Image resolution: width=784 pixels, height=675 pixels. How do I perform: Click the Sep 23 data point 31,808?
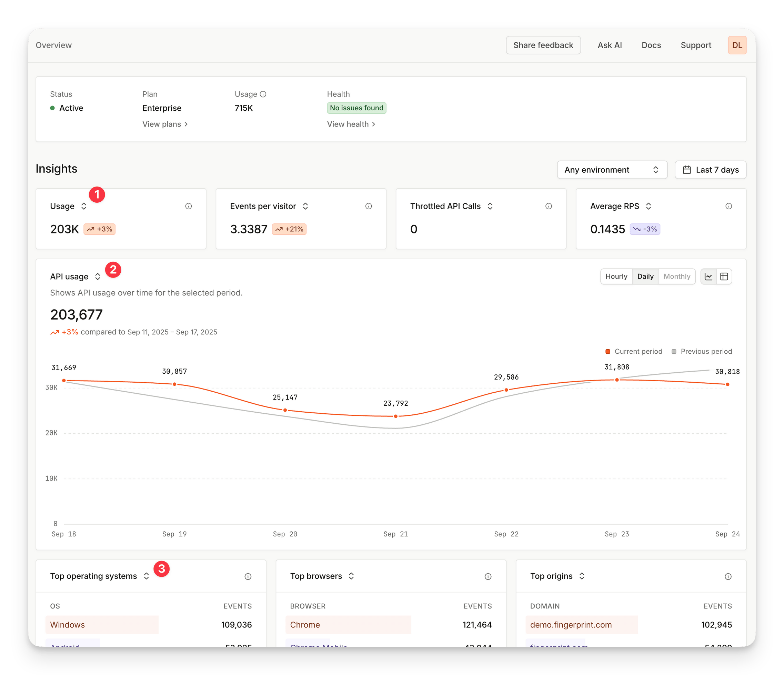pos(617,380)
